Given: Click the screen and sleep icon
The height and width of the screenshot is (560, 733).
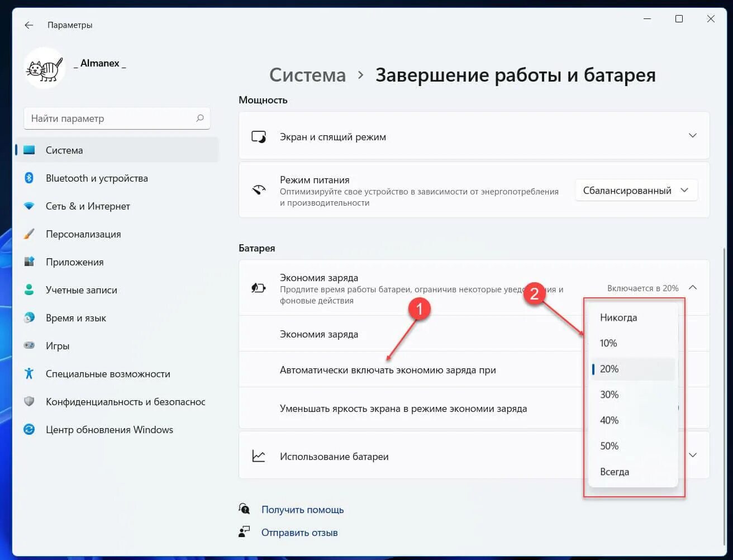Looking at the screenshot, I should (259, 137).
